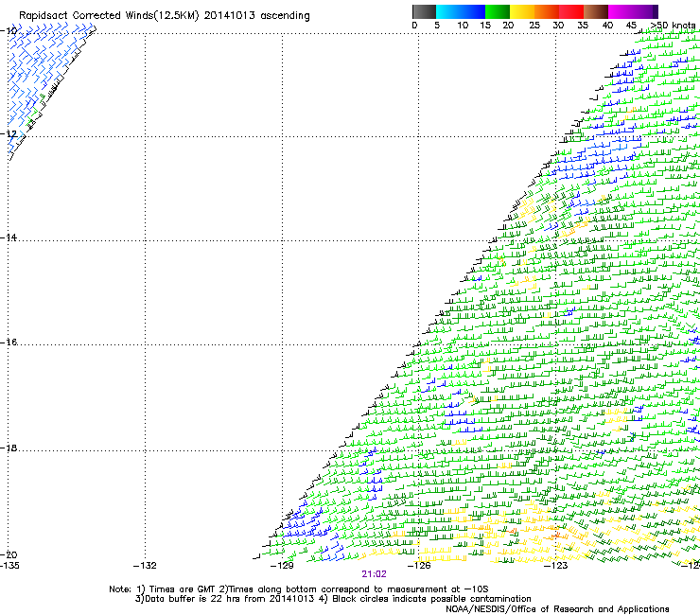Click the chart title 'Rapidscat Corrected Winds(12.5KM)'
This screenshot has width=700, height=615.
point(109,16)
